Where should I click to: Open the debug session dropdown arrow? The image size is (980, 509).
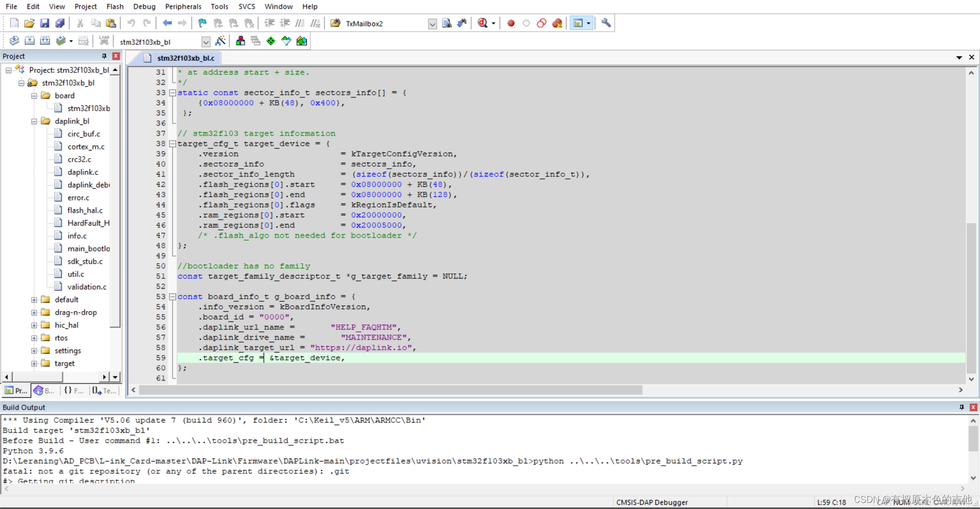point(493,23)
